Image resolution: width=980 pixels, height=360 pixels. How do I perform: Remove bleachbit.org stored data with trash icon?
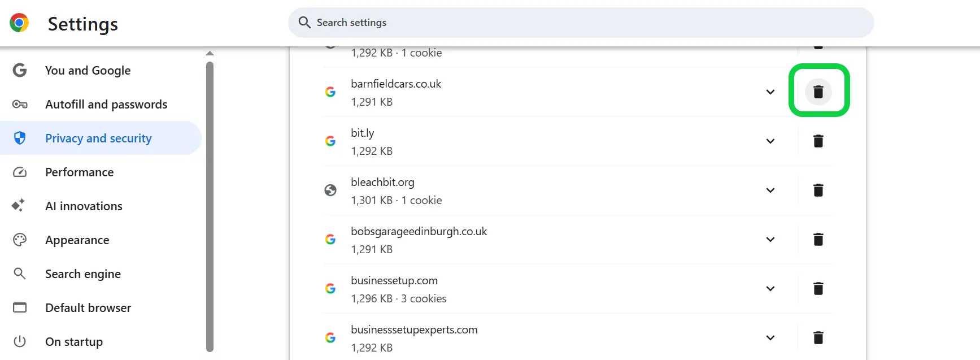[818, 190]
